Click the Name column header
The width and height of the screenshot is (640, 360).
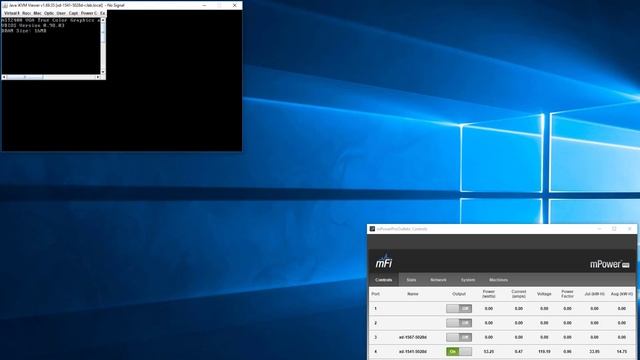[x=413, y=294]
